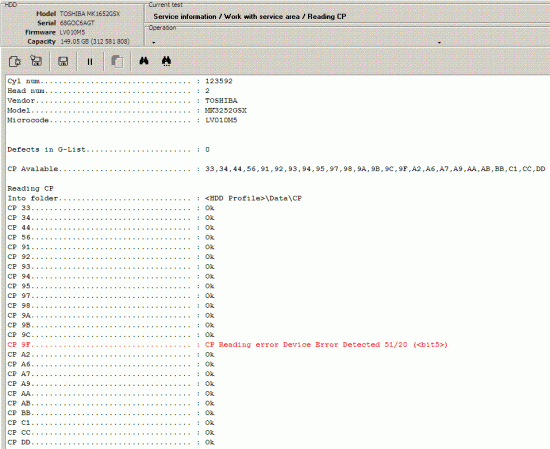Select the HDD model TOSHIBA MK1652GSX value
Image resolution: width=550 pixels, height=449 pixels.
(90, 14)
